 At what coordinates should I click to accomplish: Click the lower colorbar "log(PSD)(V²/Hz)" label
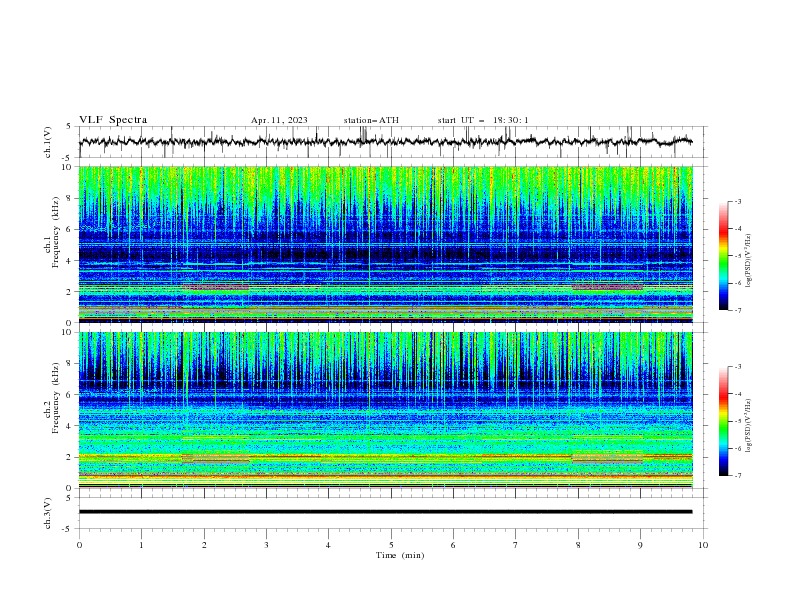[749, 425]
